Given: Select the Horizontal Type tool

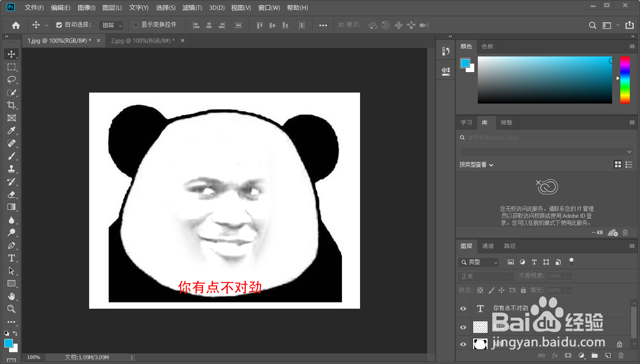Looking at the screenshot, I should pyautogui.click(x=11, y=258).
